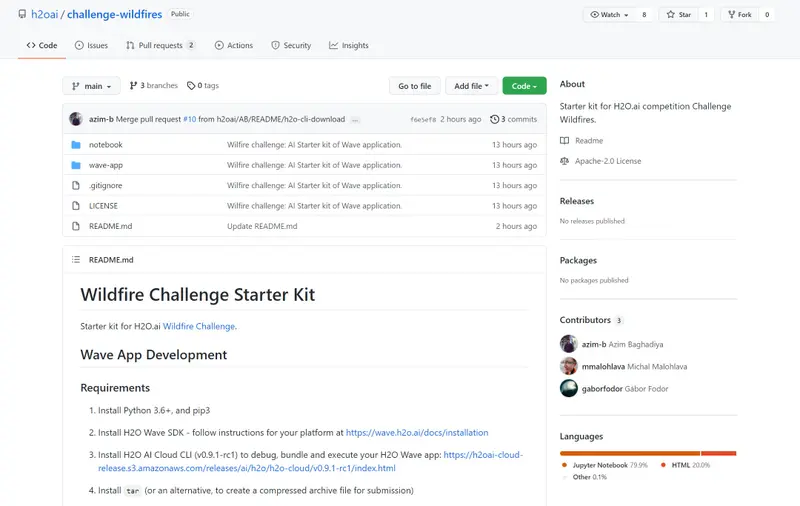Screen dimensions: 800x506
Task: Click the Public visibility badge
Action: tap(180, 14)
